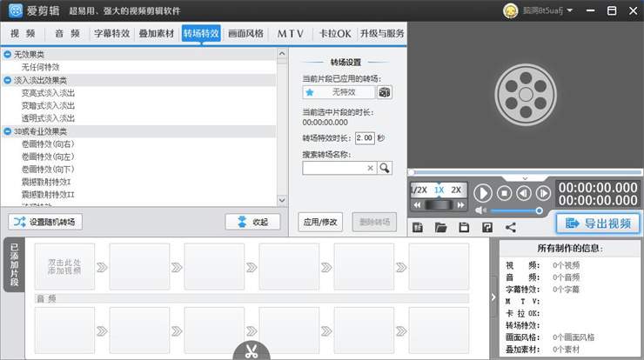Select 2X playback speed

coord(456,190)
